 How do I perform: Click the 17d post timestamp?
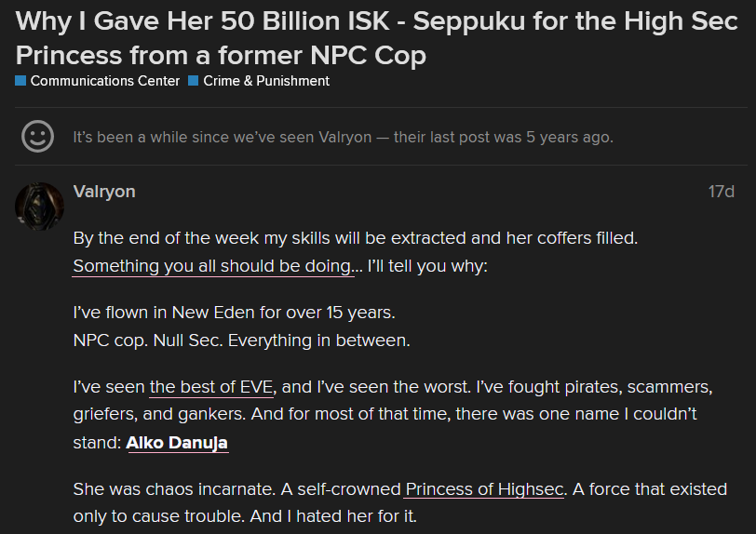721,192
